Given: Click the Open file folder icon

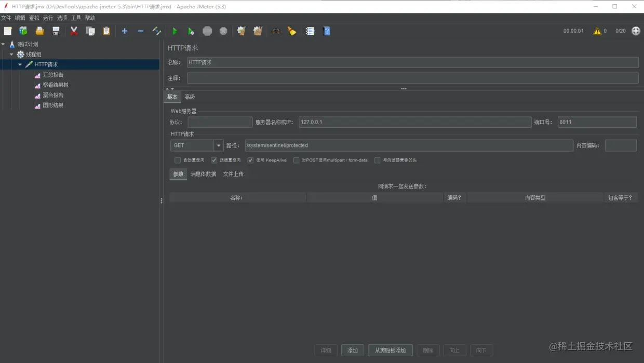Looking at the screenshot, I should point(39,31).
